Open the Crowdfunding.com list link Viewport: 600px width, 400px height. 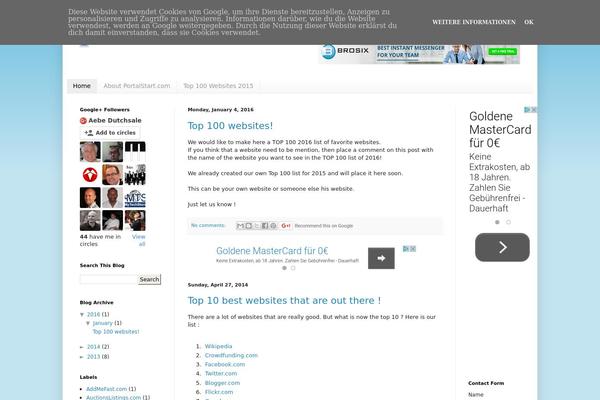click(x=231, y=356)
